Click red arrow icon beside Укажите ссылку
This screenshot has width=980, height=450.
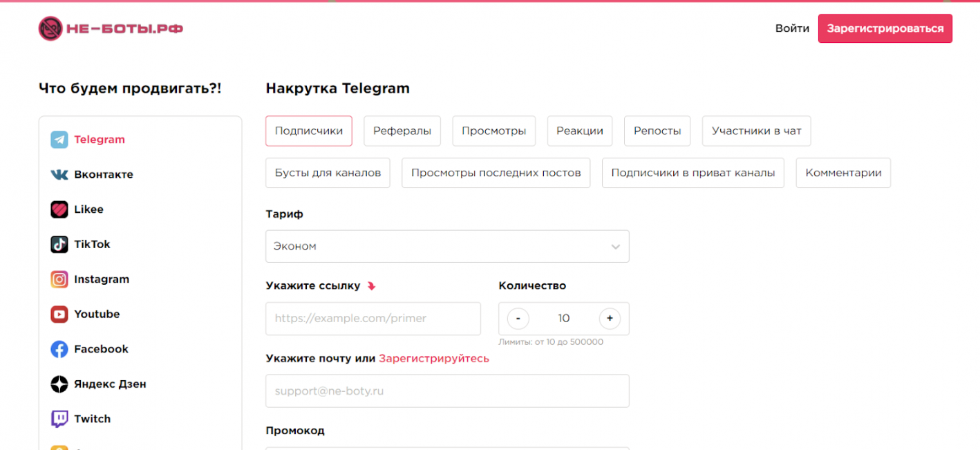coord(371,286)
